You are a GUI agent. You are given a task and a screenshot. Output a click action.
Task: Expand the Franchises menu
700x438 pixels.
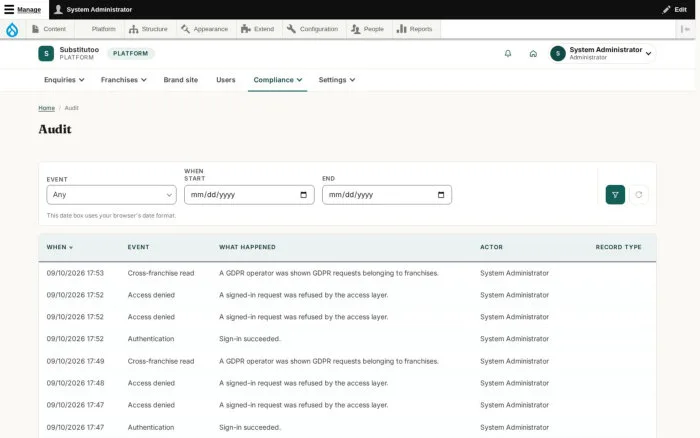click(x=124, y=80)
